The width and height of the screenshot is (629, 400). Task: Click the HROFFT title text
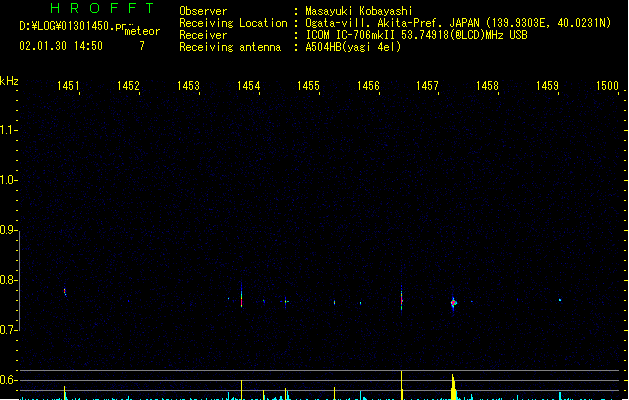(x=103, y=8)
